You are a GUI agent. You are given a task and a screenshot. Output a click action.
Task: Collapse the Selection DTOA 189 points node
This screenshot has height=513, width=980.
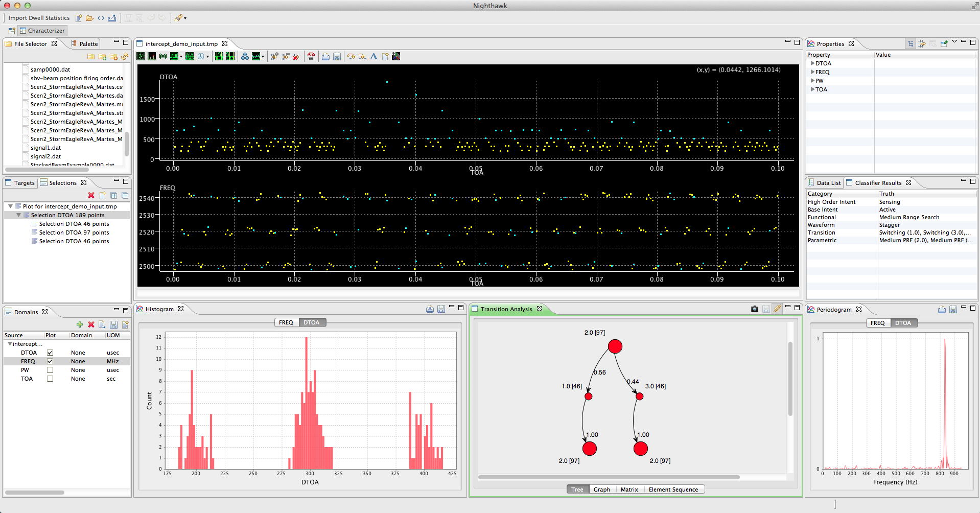point(19,215)
